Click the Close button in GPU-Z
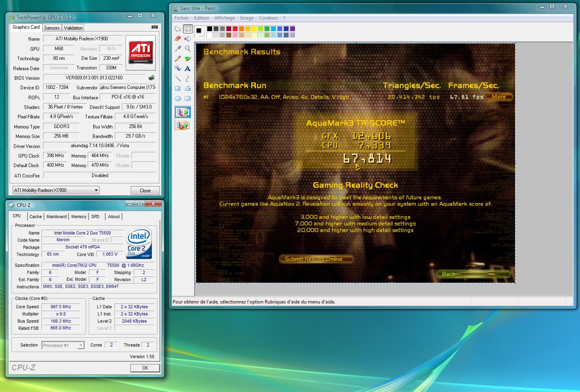The height and width of the screenshot is (392, 580). pyautogui.click(x=145, y=191)
